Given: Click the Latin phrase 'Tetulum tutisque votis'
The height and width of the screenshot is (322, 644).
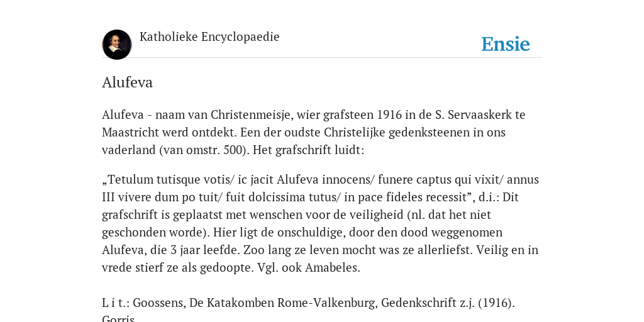Looking at the screenshot, I should click(170, 180).
